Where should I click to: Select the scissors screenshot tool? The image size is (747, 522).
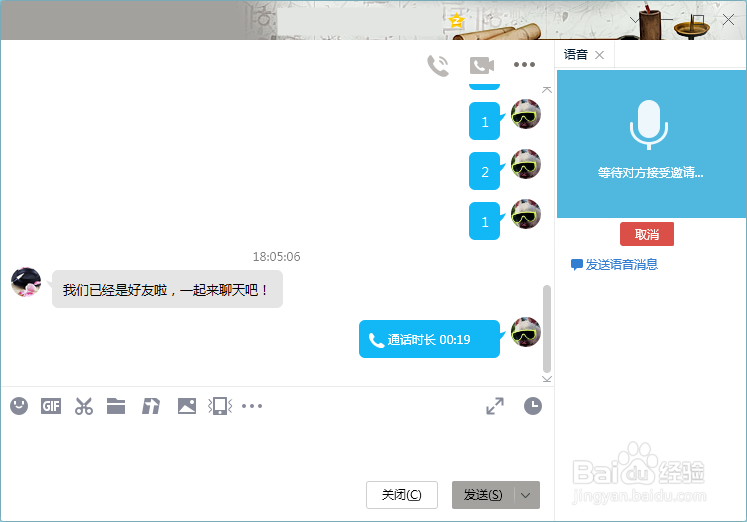click(x=84, y=406)
